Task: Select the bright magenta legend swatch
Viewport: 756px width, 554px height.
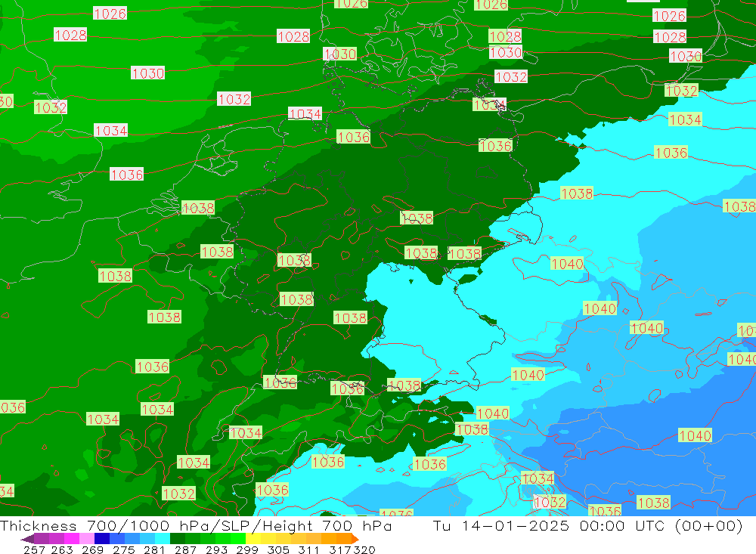Action: (x=72, y=539)
